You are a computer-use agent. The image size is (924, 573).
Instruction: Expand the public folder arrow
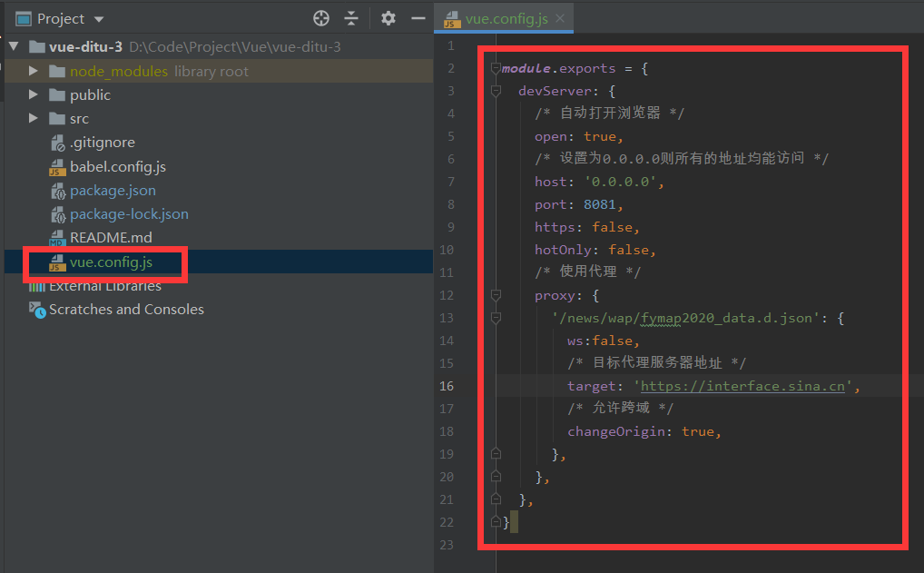pyautogui.click(x=34, y=94)
